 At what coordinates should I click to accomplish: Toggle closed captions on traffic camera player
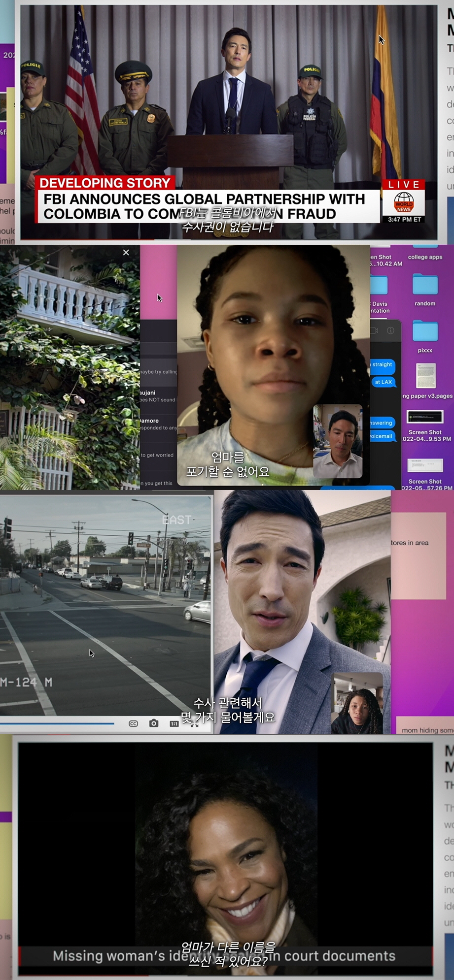(133, 723)
